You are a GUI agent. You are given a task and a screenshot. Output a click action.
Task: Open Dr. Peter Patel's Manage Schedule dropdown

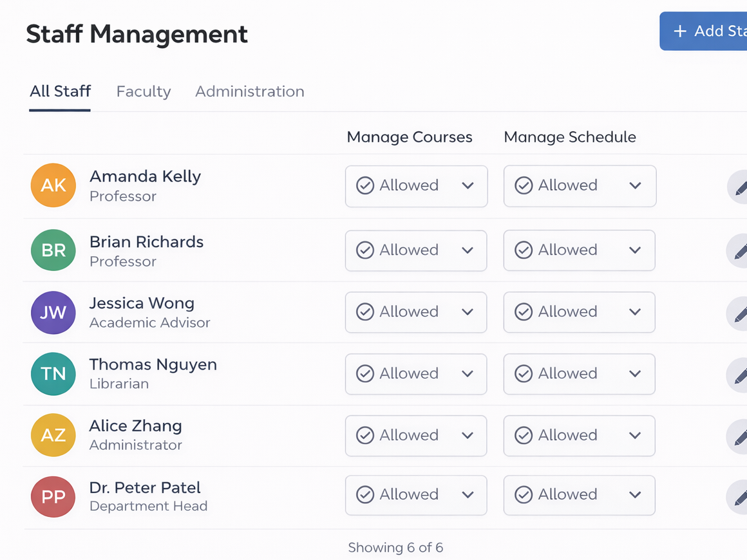click(x=579, y=495)
